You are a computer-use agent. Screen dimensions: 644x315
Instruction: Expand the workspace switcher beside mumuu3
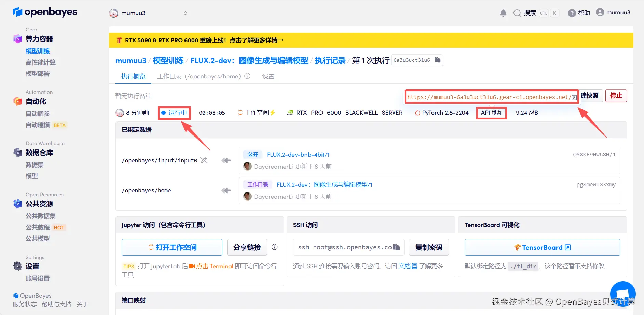click(x=185, y=13)
